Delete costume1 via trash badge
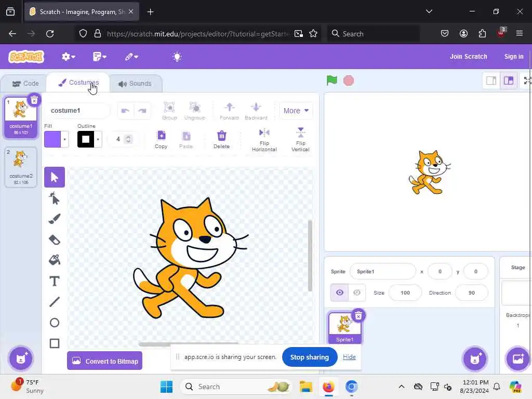 pyautogui.click(x=34, y=100)
